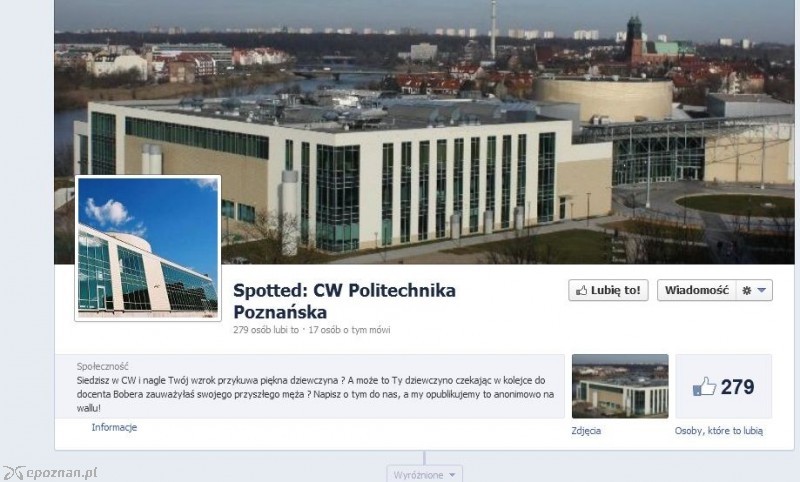
Task: Click the page profile picture of glass building
Action: (148, 248)
